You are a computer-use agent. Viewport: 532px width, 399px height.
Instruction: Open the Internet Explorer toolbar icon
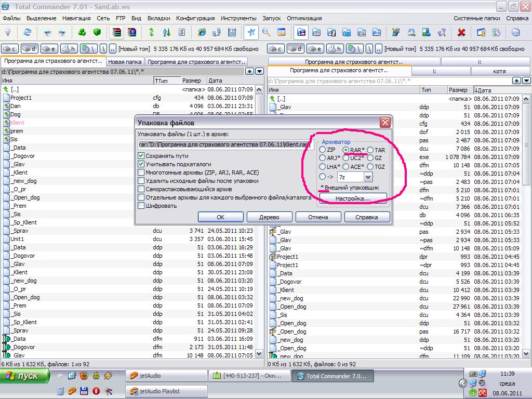[202, 33]
